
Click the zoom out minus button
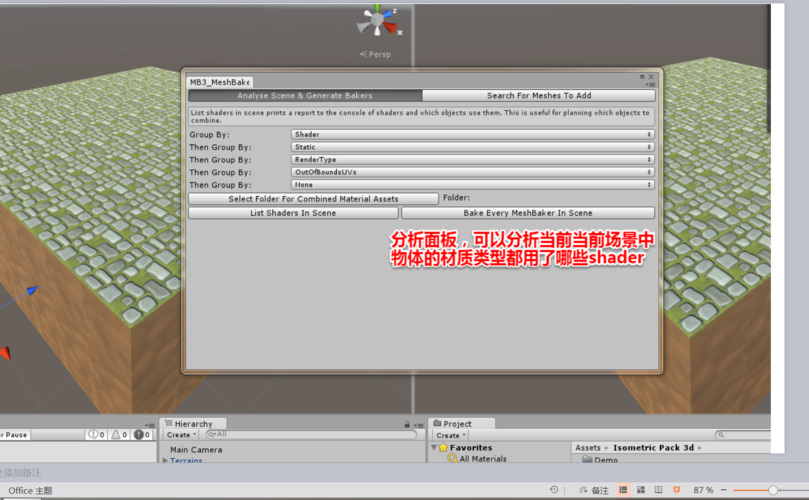point(723,490)
